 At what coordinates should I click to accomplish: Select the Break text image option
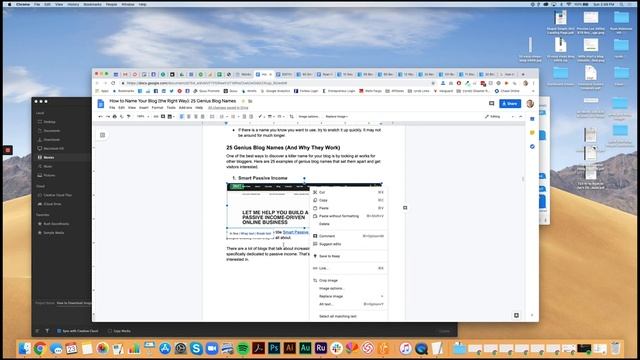pos(263,234)
